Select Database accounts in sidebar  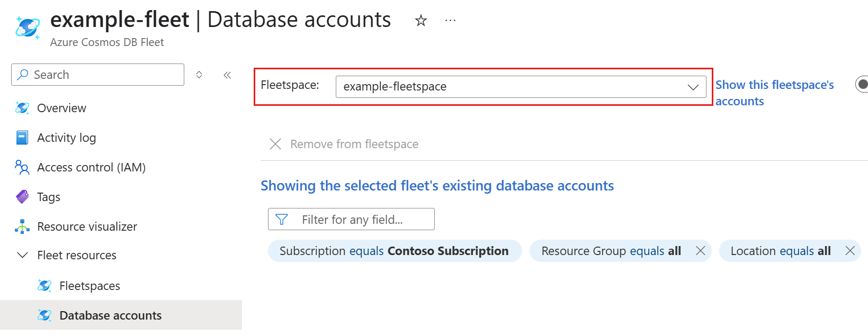(x=110, y=316)
